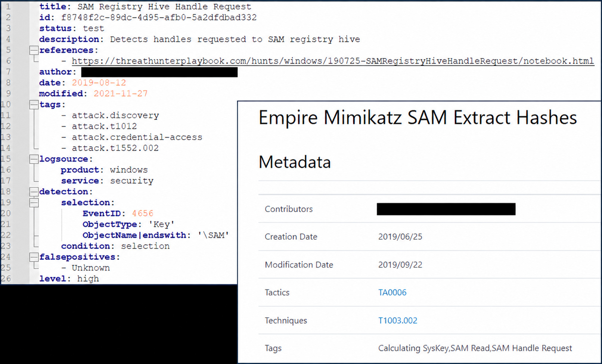Click the Techniques row label
This screenshot has height=364, width=602.
point(286,320)
